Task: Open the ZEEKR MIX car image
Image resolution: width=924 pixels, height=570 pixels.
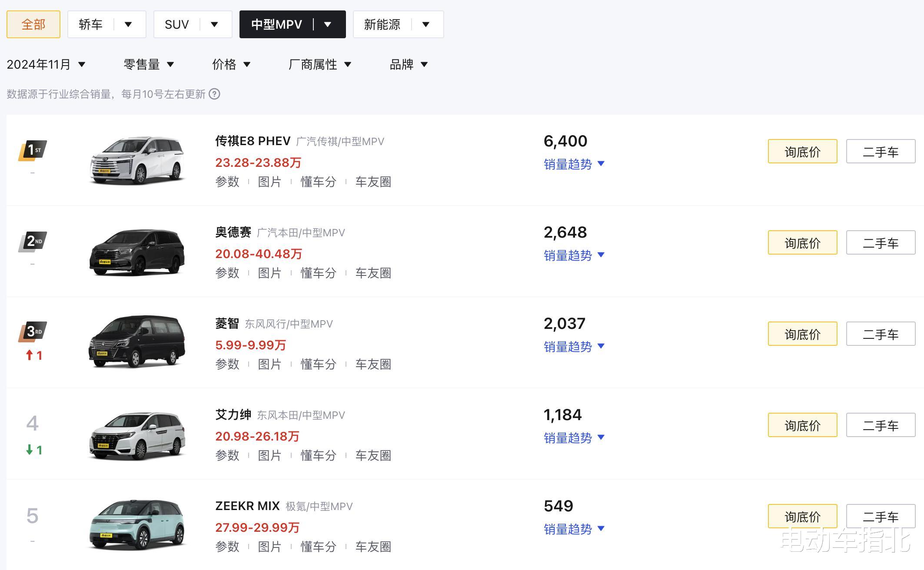Action: (x=137, y=525)
